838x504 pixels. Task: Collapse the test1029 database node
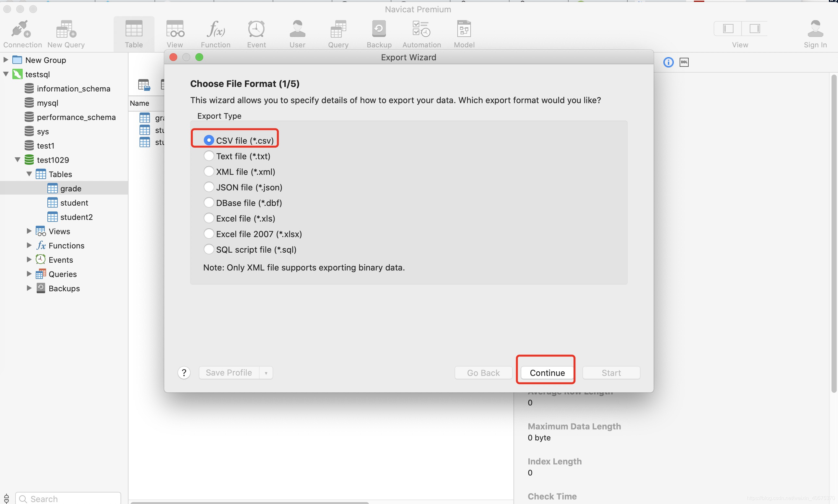(18, 160)
